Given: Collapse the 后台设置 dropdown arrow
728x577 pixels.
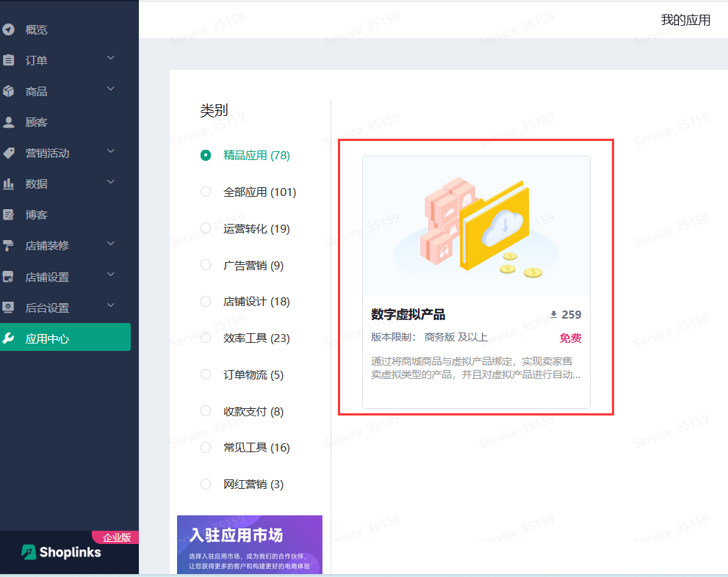Looking at the screenshot, I should (x=111, y=306).
